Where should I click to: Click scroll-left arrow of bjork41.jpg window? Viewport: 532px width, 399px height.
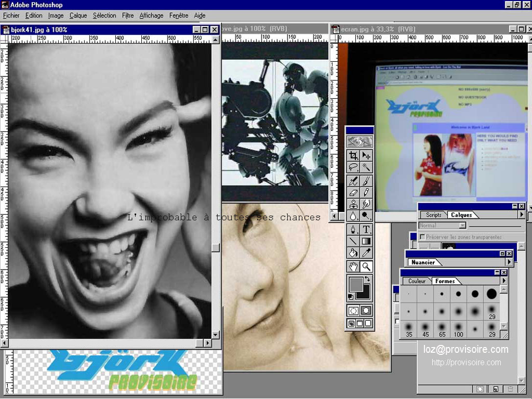pyautogui.click(x=4, y=343)
